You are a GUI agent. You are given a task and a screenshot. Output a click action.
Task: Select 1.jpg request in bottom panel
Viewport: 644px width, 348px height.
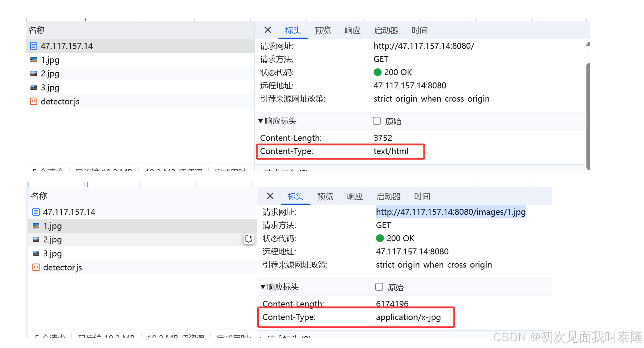[142, 226]
